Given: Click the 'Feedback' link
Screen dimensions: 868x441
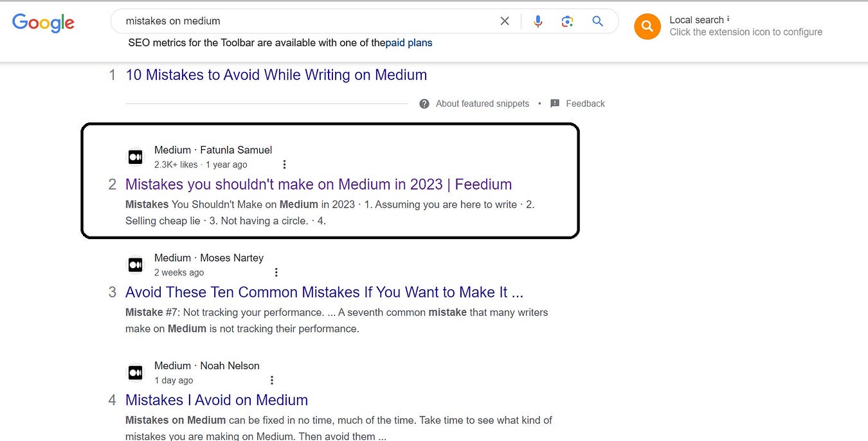Looking at the screenshot, I should click(x=585, y=104).
